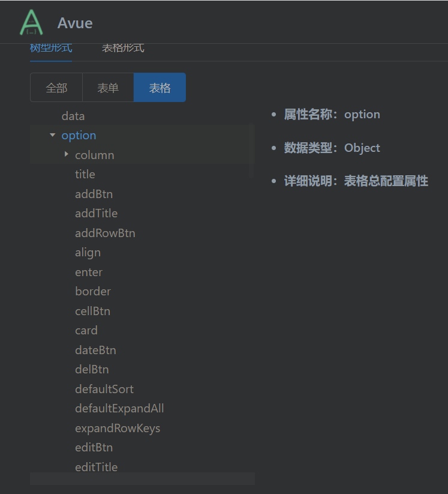
Task: Select the align property
Action: coord(88,252)
